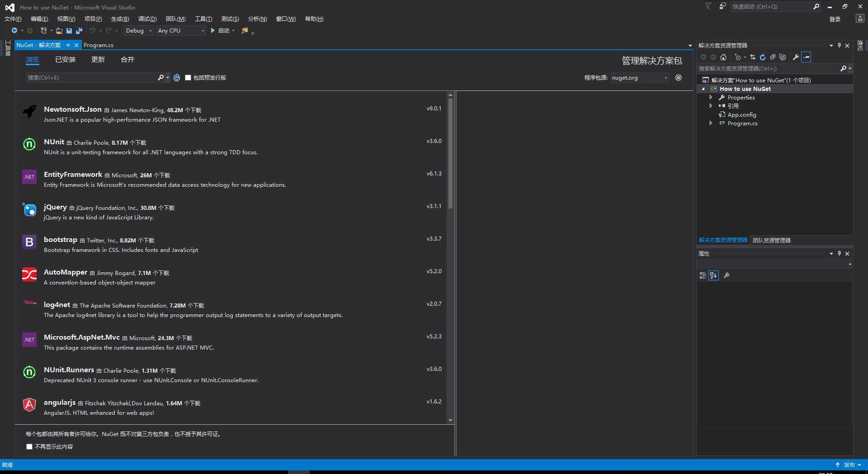This screenshot has height=474, width=868.
Task: Select the jQuery package title
Action: click(x=55, y=207)
